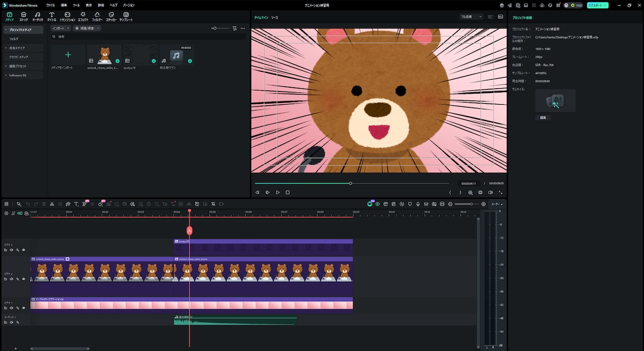Open the インポート dropdown
The height and width of the screenshot is (351, 644).
[61, 28]
